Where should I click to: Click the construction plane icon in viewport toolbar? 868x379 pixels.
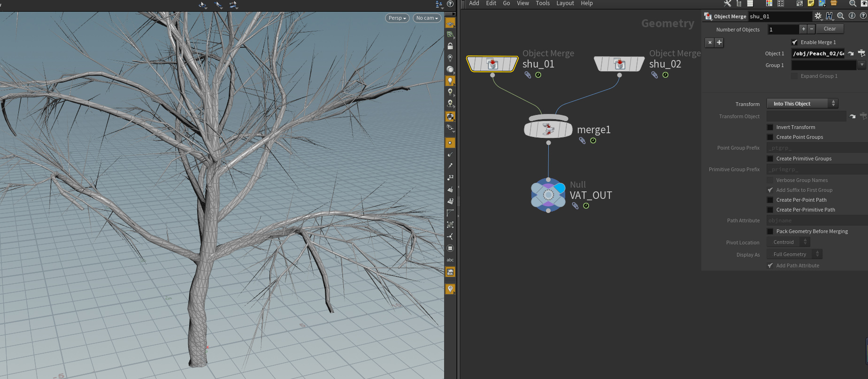[x=450, y=35]
